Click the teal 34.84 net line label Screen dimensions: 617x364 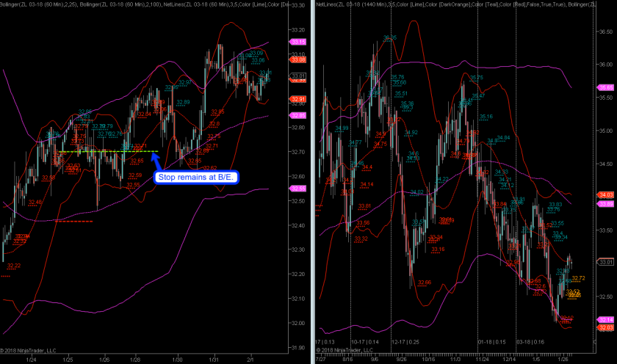pos(503,138)
